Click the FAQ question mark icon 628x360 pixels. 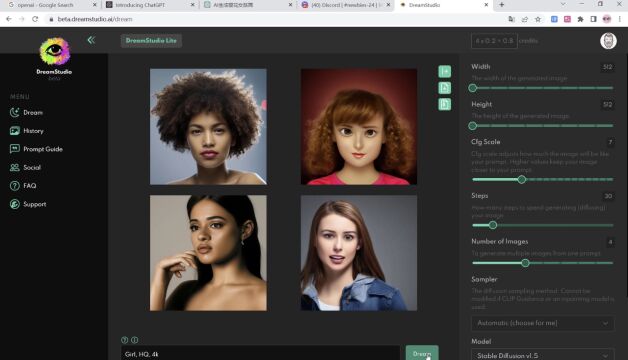pyautogui.click(x=14, y=186)
